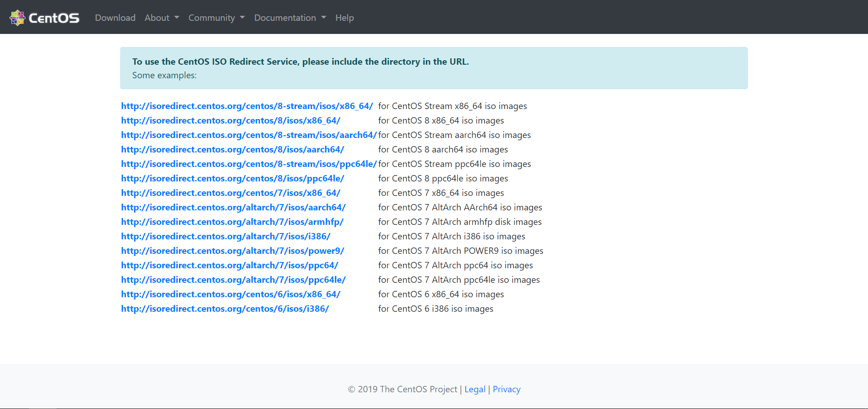Select the text 'for CentOS Stream x86_64 iso images'

pos(453,106)
